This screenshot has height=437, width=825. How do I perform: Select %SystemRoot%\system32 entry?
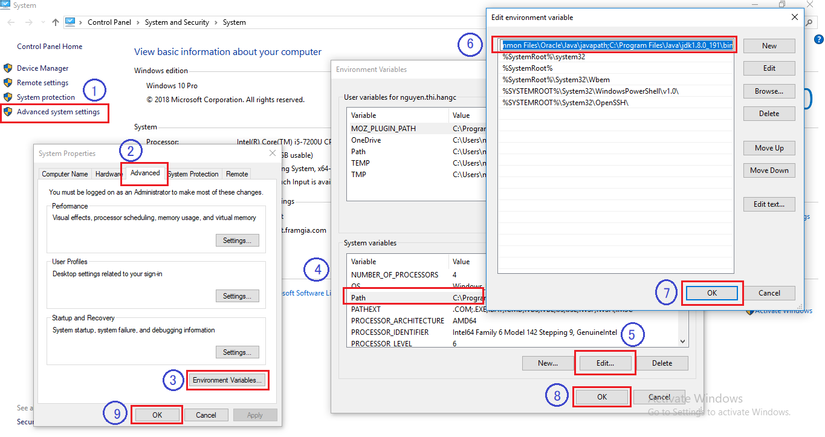[616, 57]
